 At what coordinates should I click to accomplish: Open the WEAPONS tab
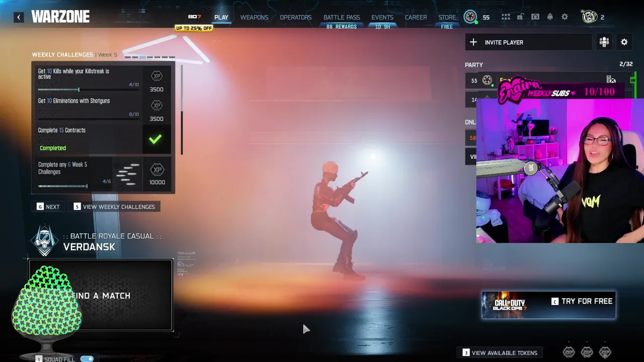tap(254, 17)
